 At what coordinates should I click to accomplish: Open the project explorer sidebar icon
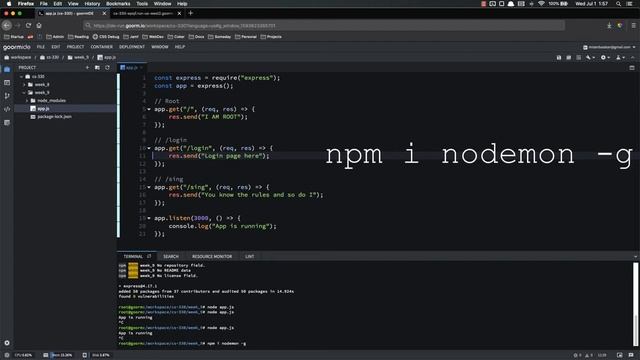(7, 70)
